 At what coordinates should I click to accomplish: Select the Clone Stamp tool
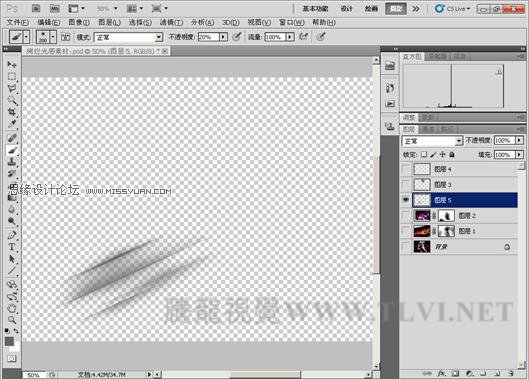12,162
